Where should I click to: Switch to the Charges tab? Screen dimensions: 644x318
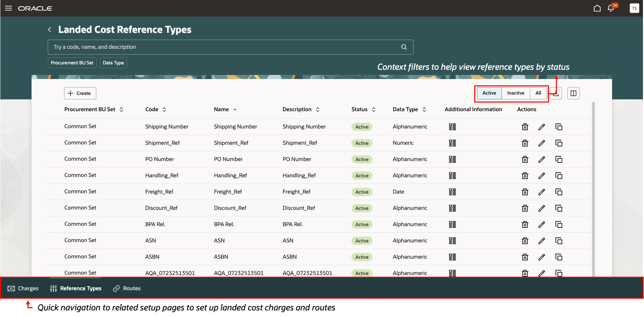[x=23, y=288]
